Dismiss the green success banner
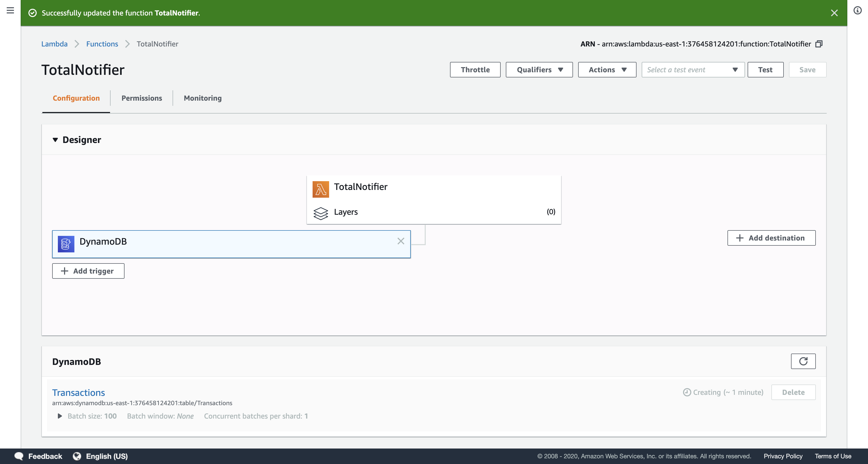This screenshot has height=464, width=868. pyautogui.click(x=834, y=13)
